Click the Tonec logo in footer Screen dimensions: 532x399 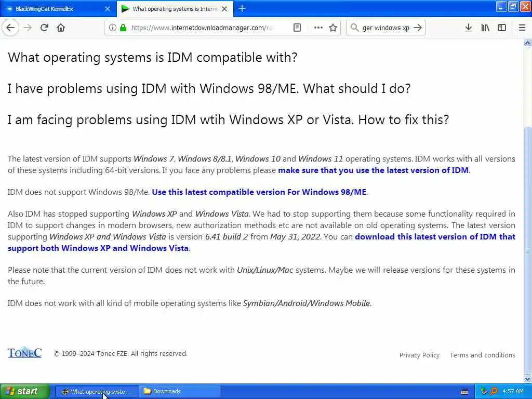coord(24,353)
